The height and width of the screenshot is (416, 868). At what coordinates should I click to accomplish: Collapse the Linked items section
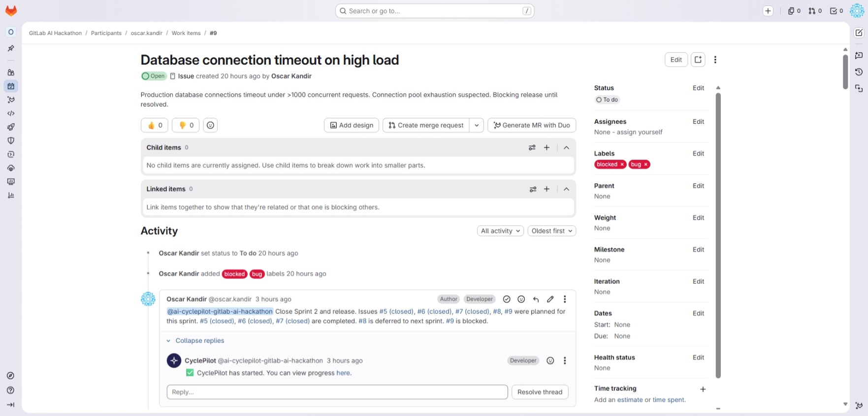pos(567,189)
